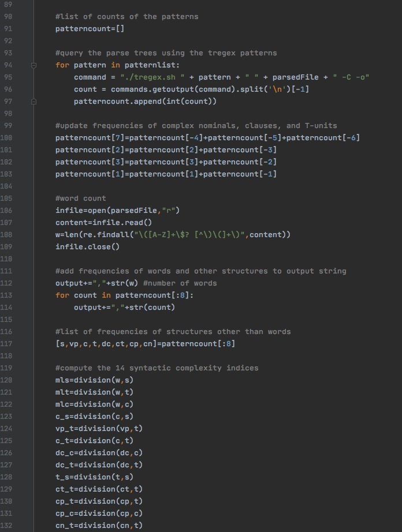Collapse the for loop fold marker at line 94
Image resolution: width=402 pixels, height=532 pixels.
[x=33, y=65]
